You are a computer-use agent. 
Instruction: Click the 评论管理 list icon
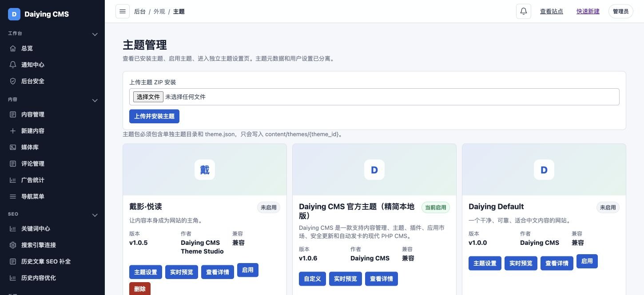tap(13, 164)
